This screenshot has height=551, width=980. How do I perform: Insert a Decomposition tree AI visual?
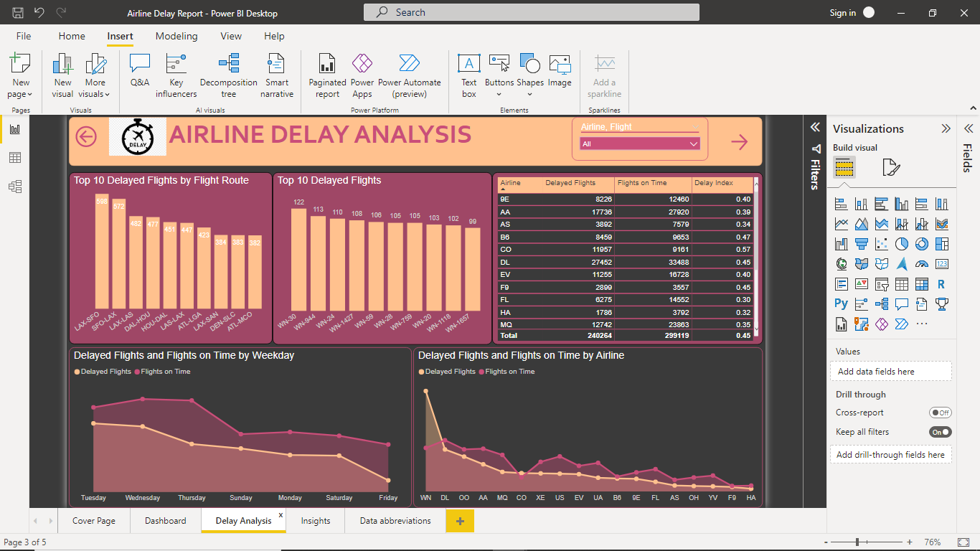tap(228, 75)
